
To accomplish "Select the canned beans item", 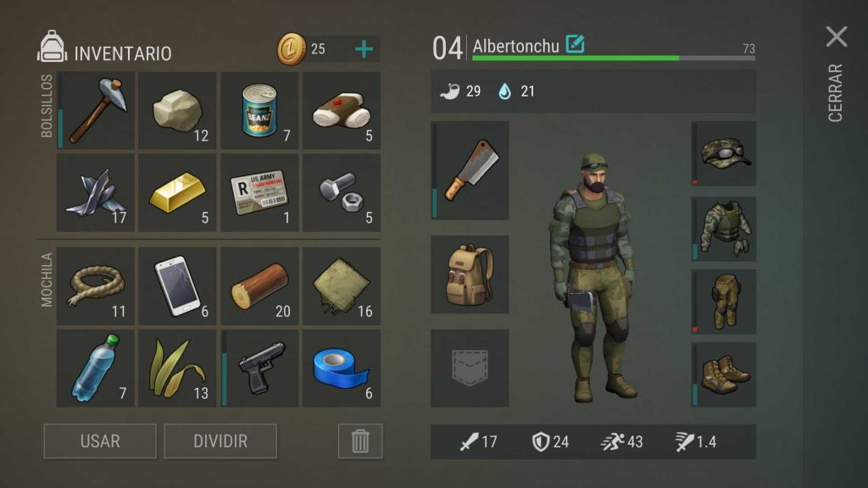I will pos(259,110).
